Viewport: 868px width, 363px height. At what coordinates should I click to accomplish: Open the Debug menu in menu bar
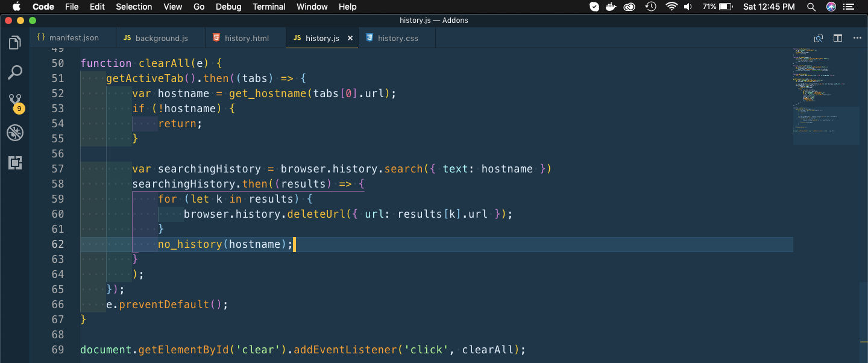click(x=228, y=7)
